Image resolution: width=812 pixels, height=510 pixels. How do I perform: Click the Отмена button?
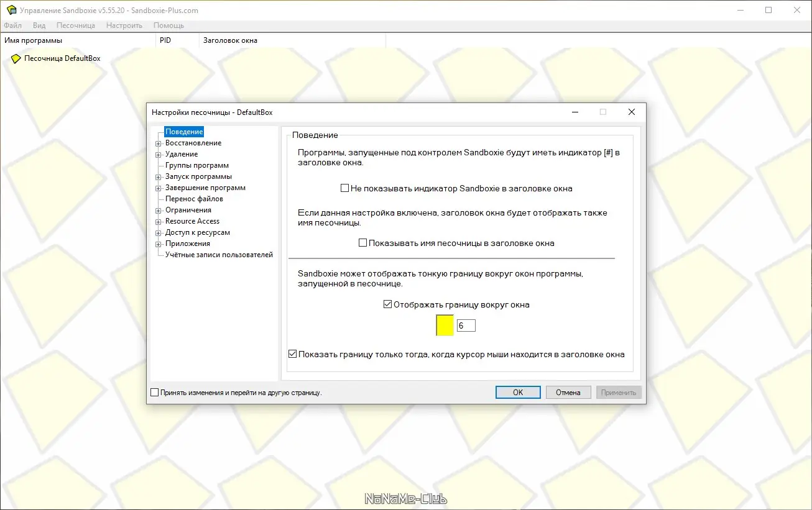(x=568, y=392)
